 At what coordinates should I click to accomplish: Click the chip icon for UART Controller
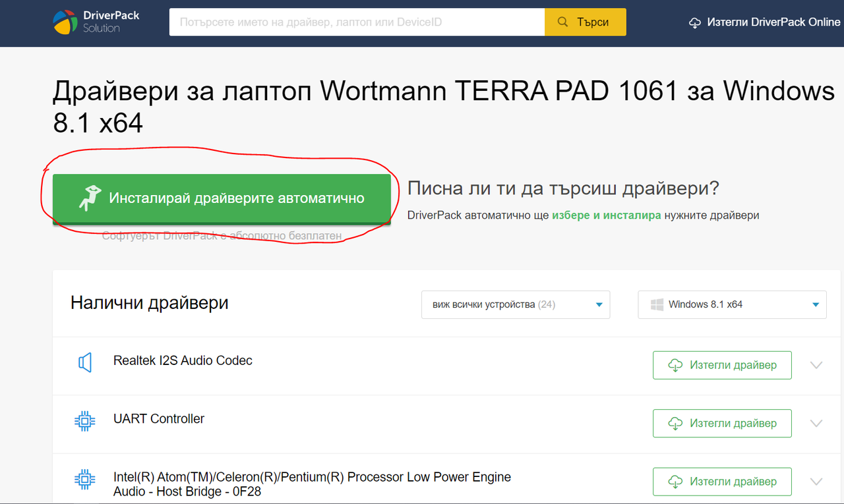point(84,421)
